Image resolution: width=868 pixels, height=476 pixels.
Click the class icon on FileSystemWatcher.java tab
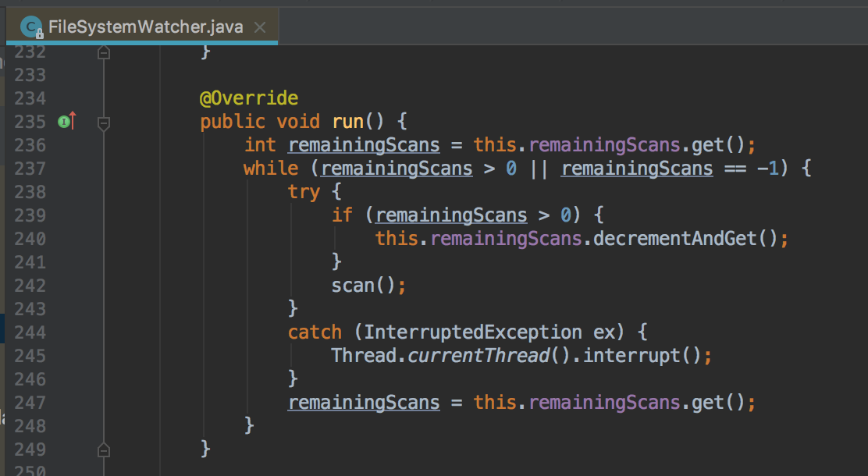pos(33,25)
